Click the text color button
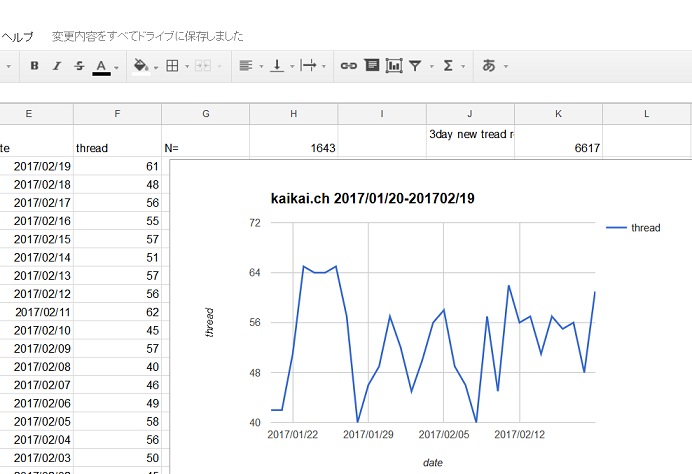The image size is (692, 474). [x=101, y=66]
